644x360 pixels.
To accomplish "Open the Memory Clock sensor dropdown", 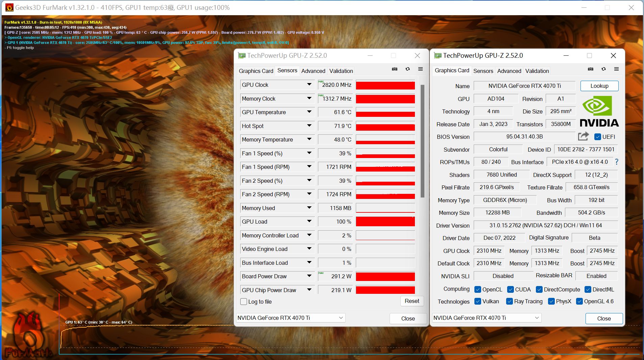I will (x=309, y=98).
